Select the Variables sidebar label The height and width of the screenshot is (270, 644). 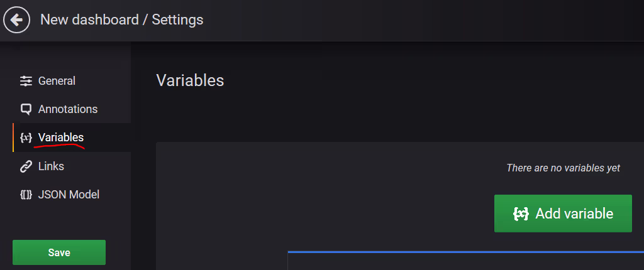(61, 138)
